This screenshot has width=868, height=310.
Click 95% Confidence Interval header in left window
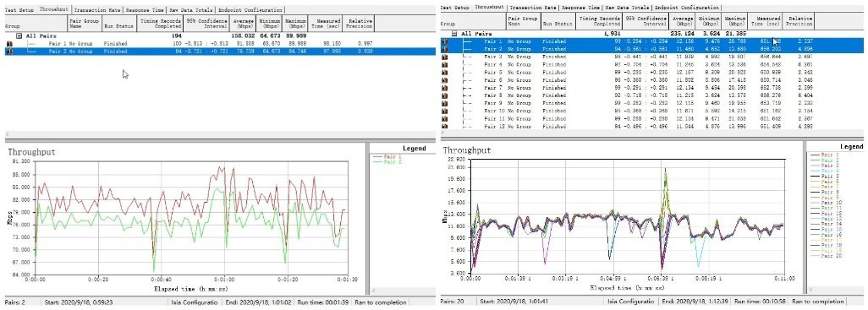(x=206, y=24)
